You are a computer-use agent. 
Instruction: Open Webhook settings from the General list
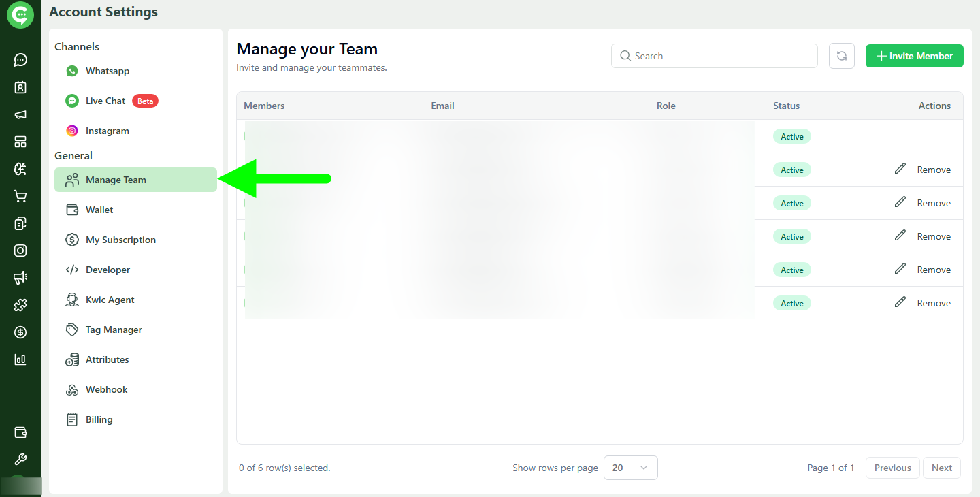click(x=105, y=389)
